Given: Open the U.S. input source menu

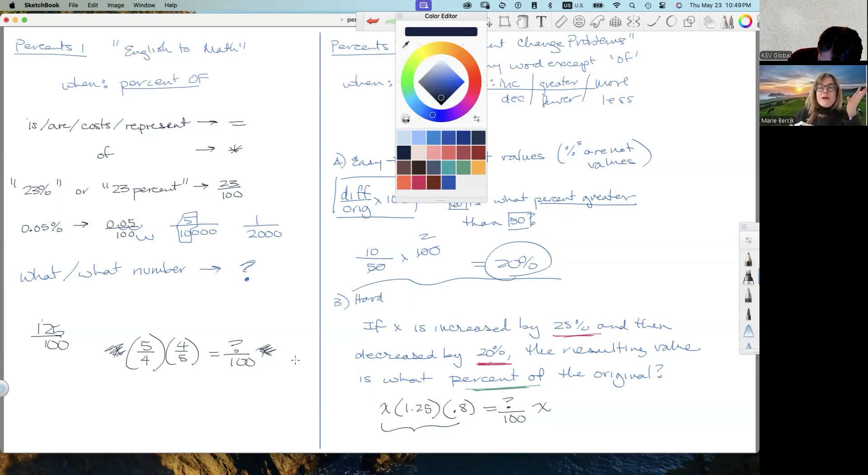Looking at the screenshot, I should [573, 5].
